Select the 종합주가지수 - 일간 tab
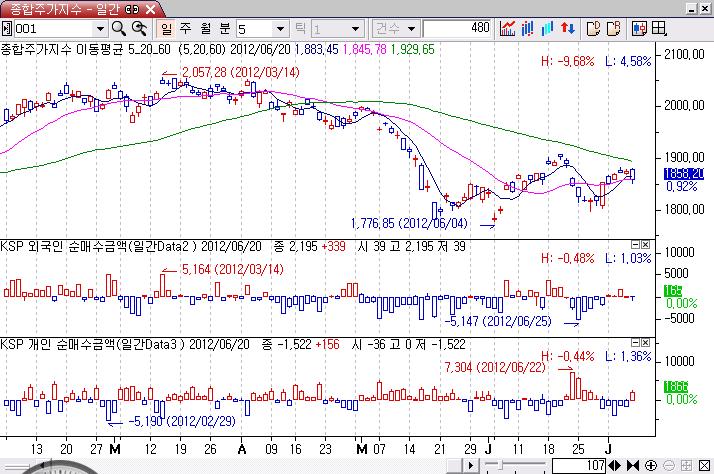 point(60,8)
